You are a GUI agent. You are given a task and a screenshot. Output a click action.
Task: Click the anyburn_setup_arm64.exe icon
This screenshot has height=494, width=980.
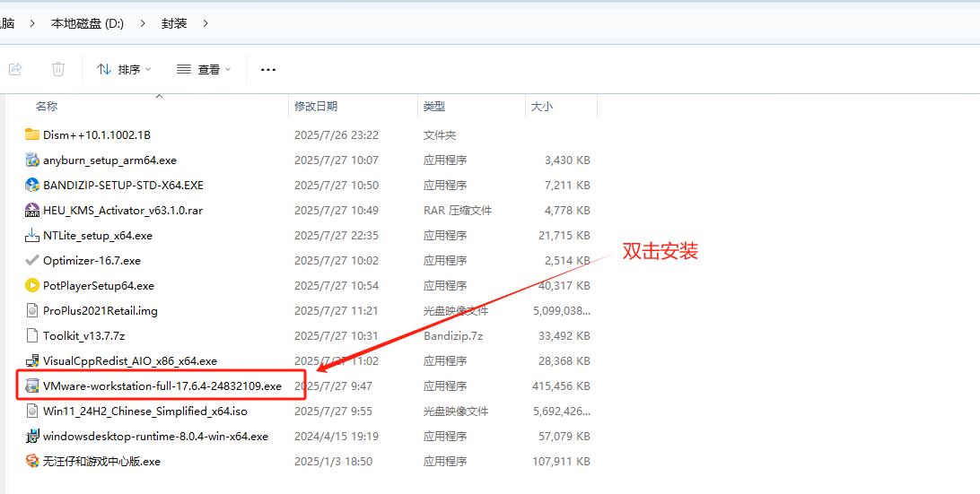[x=32, y=160]
